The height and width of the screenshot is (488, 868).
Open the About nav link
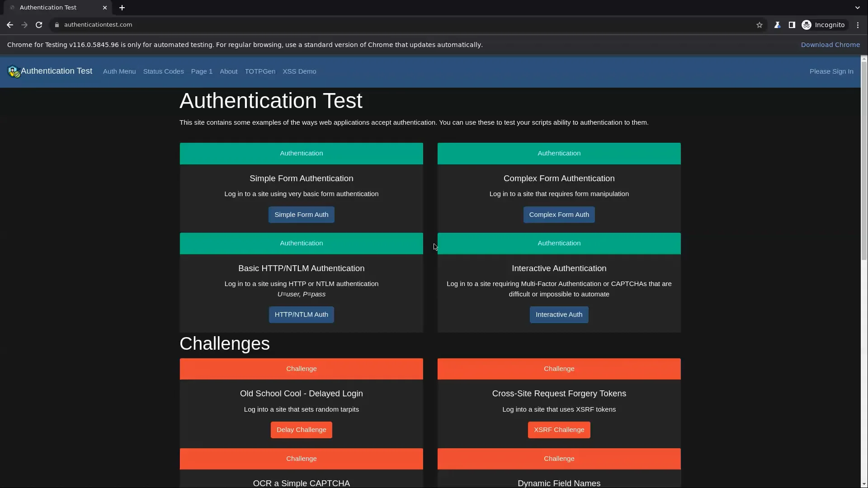228,71
